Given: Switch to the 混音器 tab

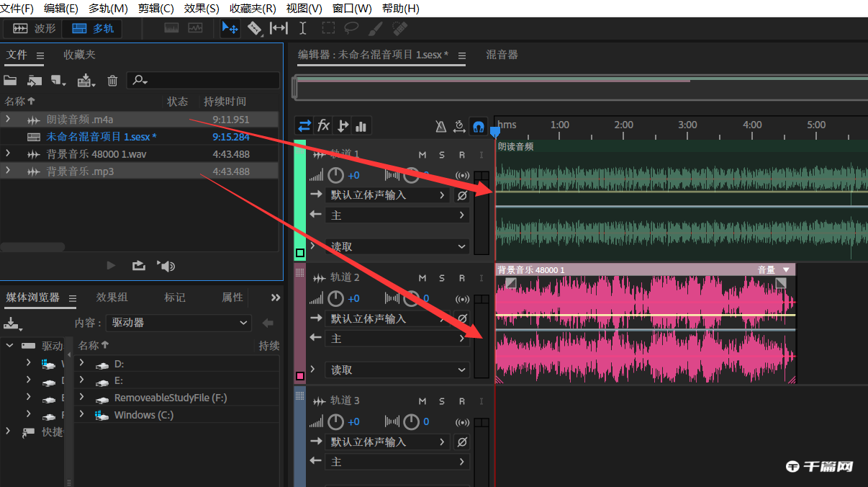Looking at the screenshot, I should pos(502,54).
